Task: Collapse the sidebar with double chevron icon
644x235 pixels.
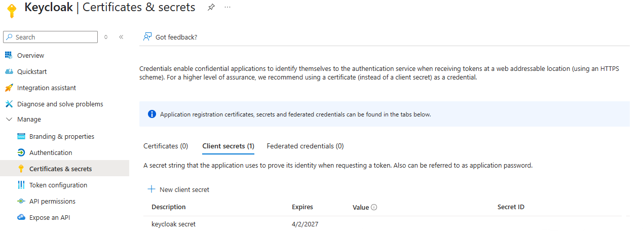Action: [121, 37]
